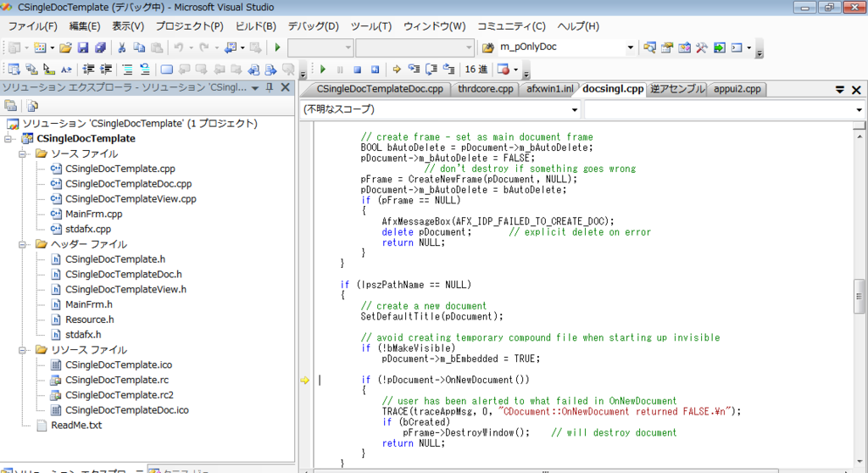Click the Copy icon in toolbar
Image resolution: width=868 pixels, height=473 pixels.
point(139,47)
